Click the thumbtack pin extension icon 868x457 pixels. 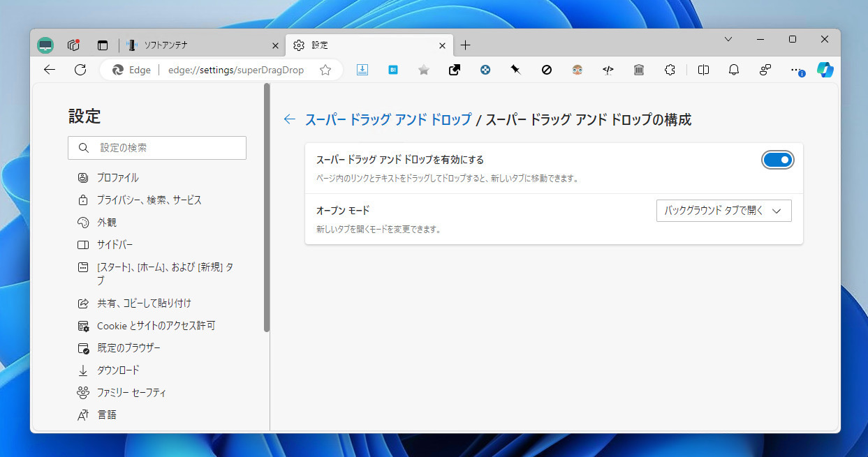coord(515,70)
